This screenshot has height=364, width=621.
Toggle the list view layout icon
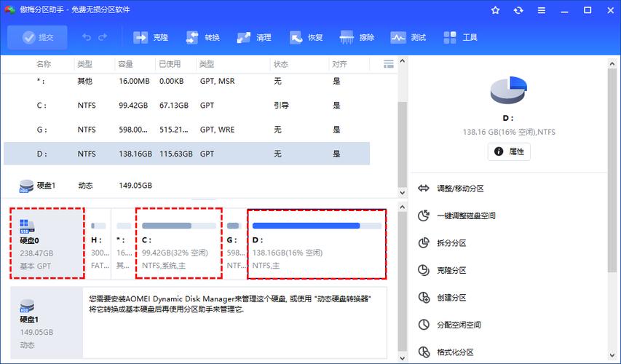coord(389,64)
